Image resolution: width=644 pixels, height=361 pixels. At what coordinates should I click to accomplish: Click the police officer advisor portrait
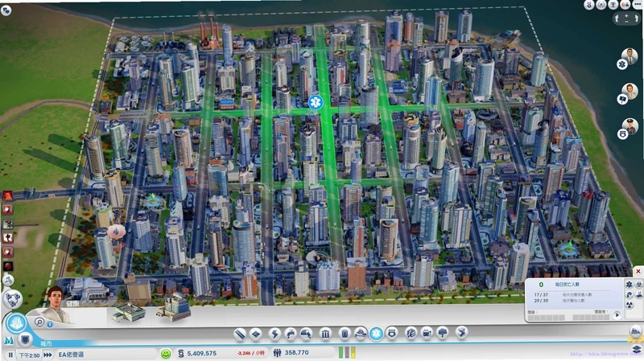(x=630, y=126)
